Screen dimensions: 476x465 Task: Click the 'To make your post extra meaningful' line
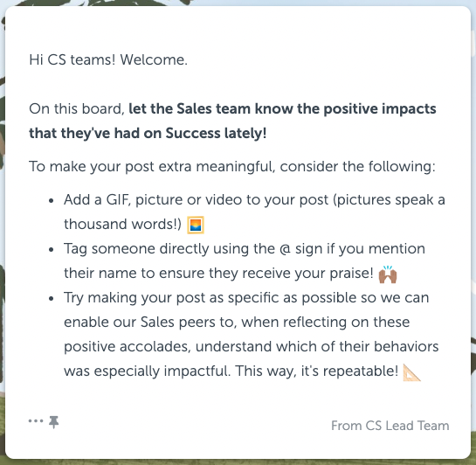232,166
